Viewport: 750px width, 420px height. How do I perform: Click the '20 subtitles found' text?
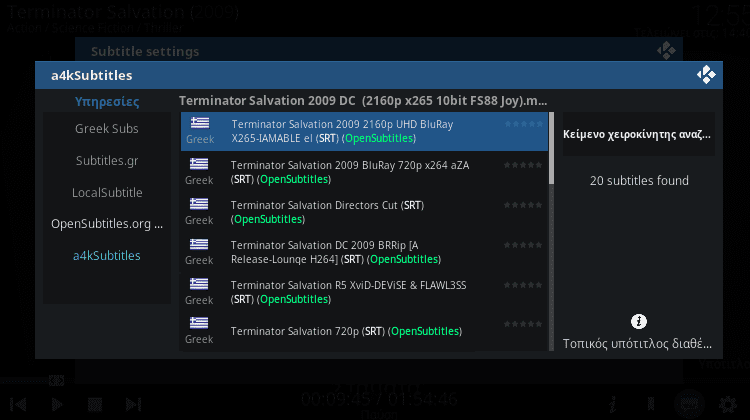tap(639, 181)
